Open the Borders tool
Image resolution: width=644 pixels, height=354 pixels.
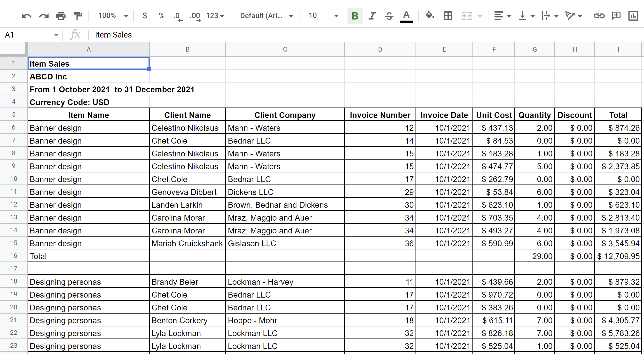[448, 16]
